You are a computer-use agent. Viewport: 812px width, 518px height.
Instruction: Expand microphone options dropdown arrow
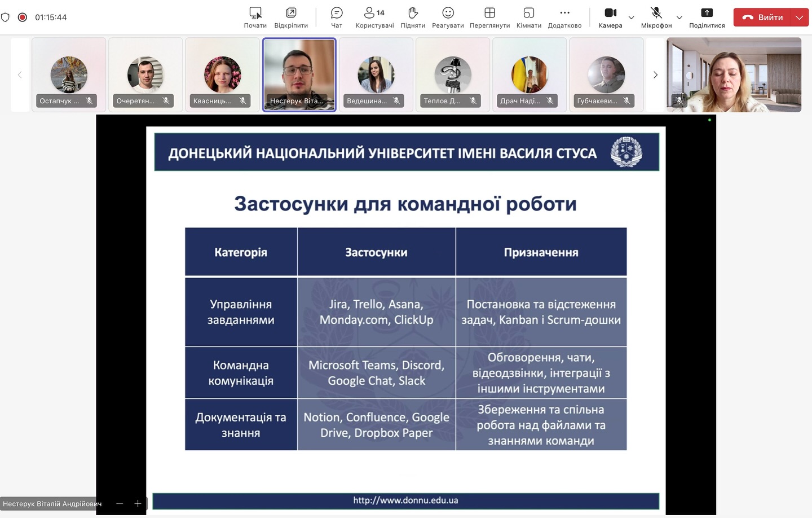(679, 17)
